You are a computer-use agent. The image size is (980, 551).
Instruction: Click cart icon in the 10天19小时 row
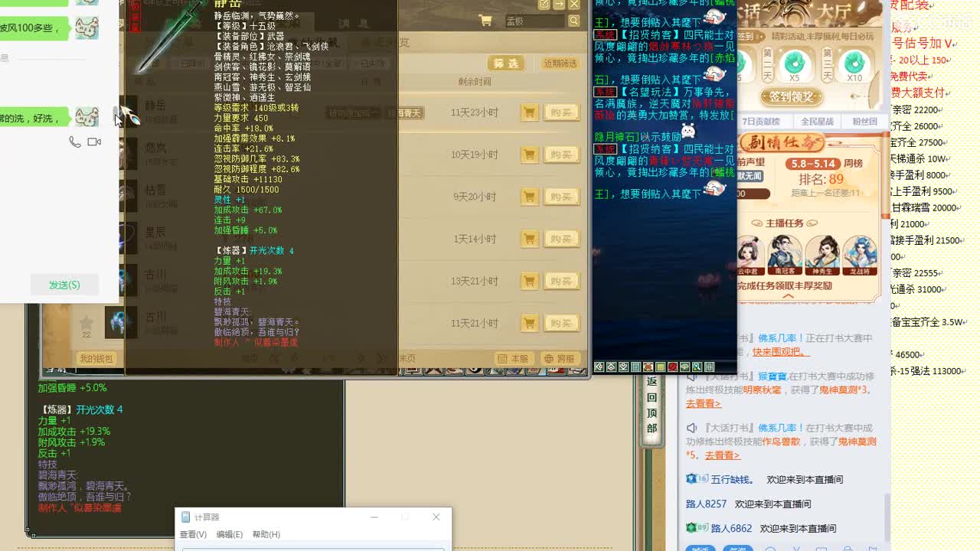(x=529, y=155)
